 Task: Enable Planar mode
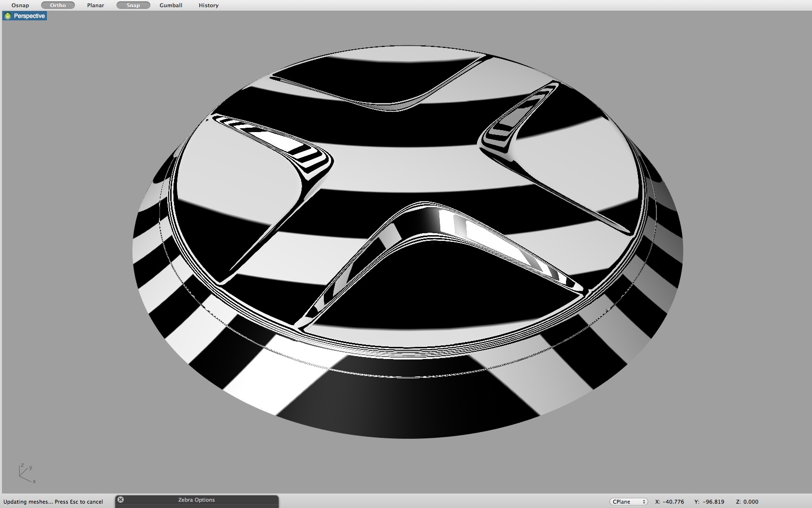96,5
